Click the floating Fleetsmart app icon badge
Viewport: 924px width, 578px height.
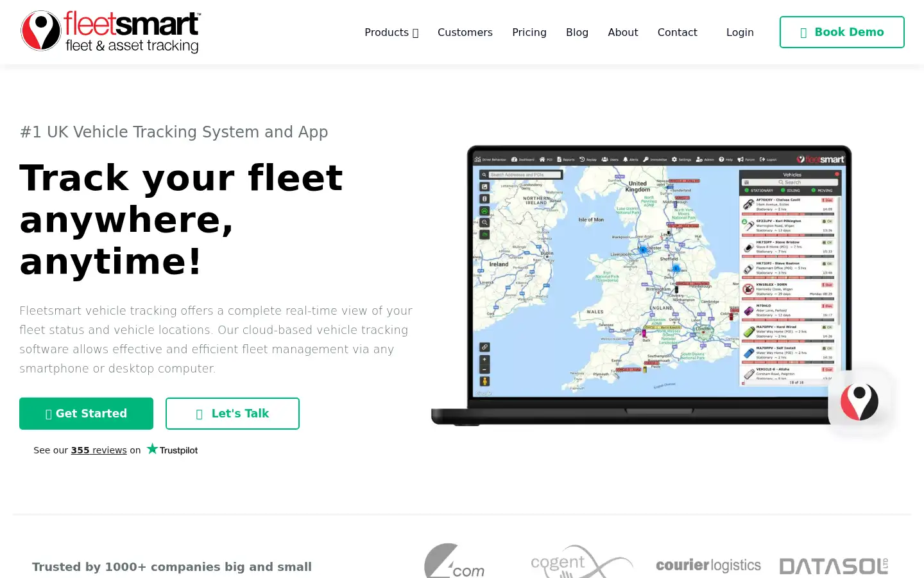[x=859, y=402]
